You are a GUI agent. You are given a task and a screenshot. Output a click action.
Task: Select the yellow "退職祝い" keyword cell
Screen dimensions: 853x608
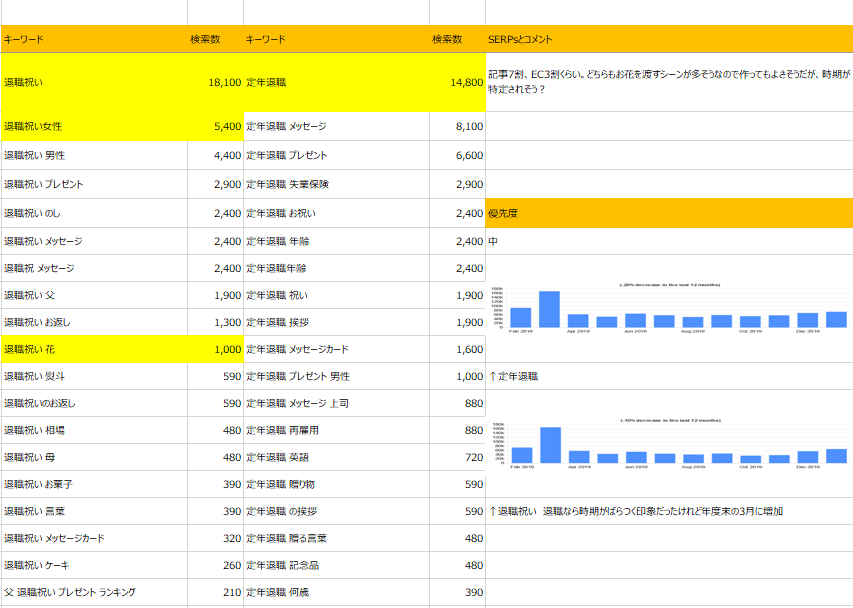pyautogui.click(x=94, y=82)
